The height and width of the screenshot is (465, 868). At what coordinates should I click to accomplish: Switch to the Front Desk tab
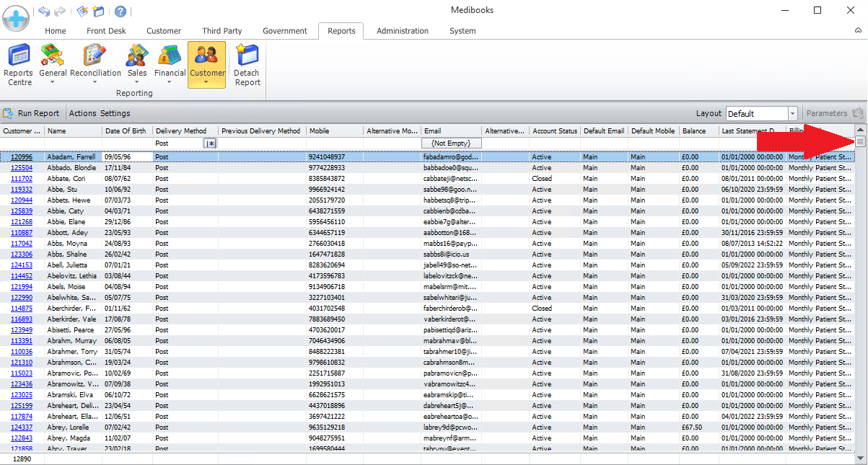(106, 31)
